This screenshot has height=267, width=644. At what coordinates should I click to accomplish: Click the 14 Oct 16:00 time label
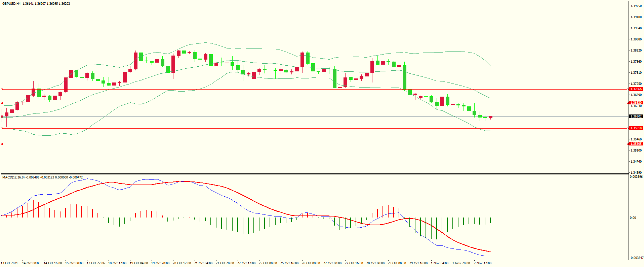coord(53,263)
